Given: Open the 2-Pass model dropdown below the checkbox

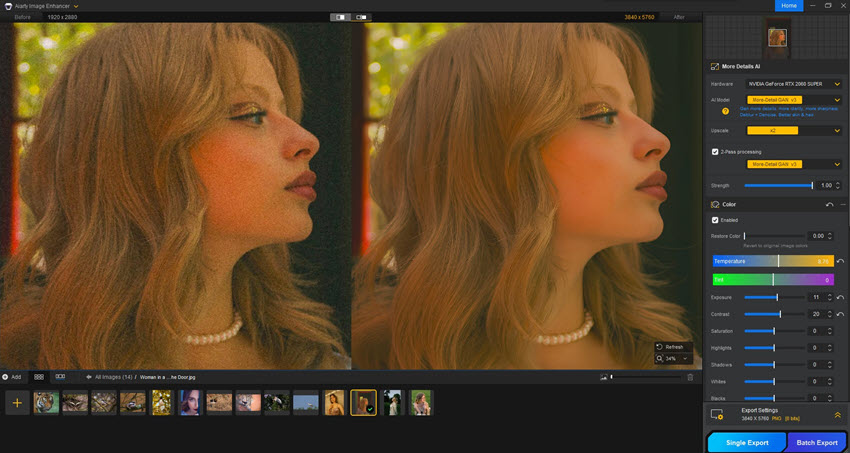Looking at the screenshot, I should point(794,164).
